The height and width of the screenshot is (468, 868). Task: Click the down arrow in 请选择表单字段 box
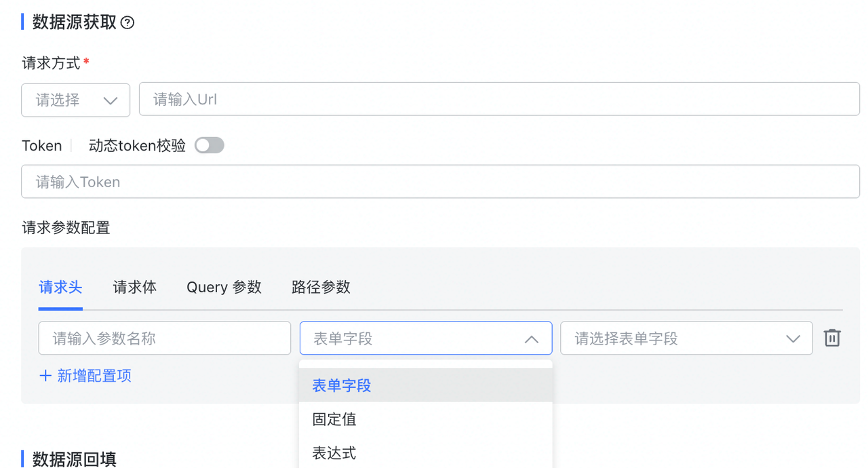pos(793,338)
